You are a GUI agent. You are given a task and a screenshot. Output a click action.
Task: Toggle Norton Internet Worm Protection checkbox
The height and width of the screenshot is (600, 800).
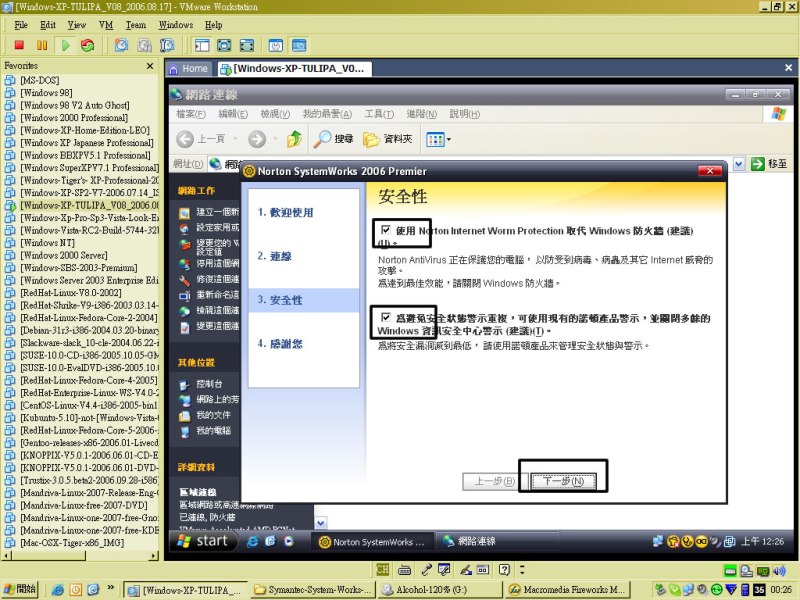(x=386, y=230)
